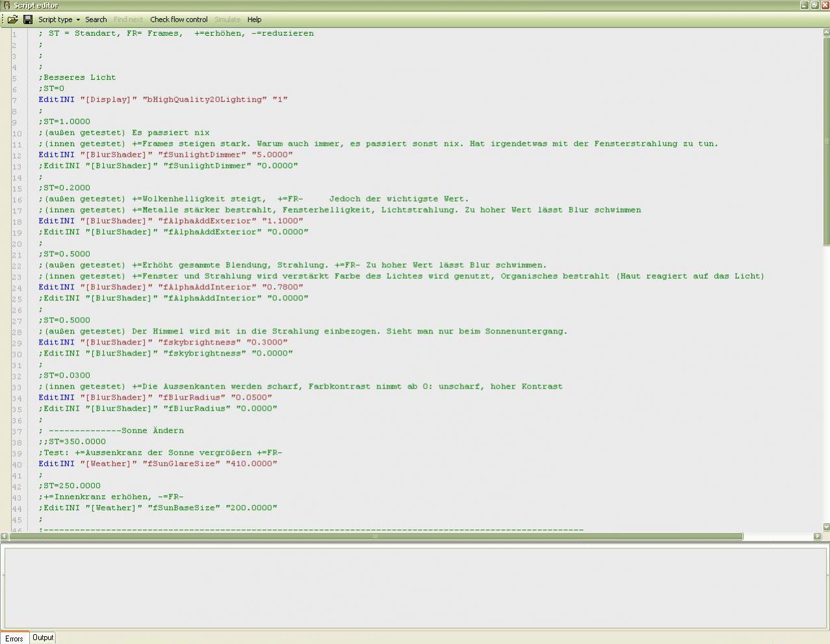
Task: Run Check flow control
Action: [x=179, y=19]
